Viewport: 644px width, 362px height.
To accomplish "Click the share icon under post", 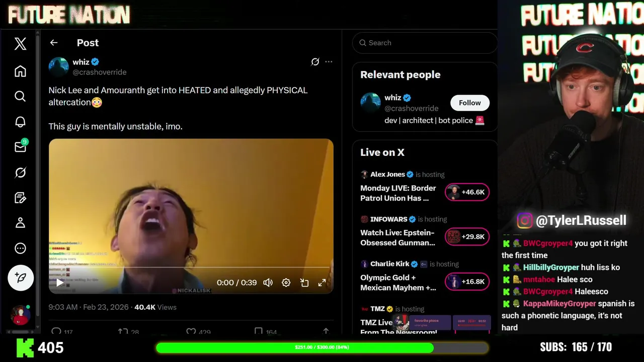I will [x=326, y=331].
